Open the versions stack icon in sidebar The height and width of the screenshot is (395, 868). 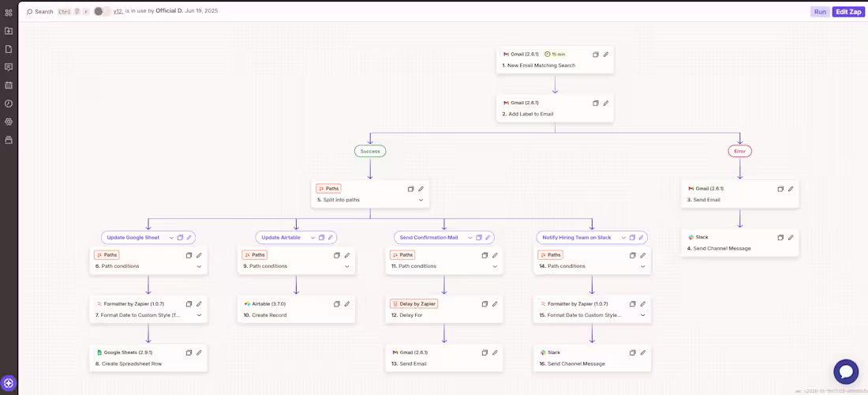pyautogui.click(x=9, y=140)
